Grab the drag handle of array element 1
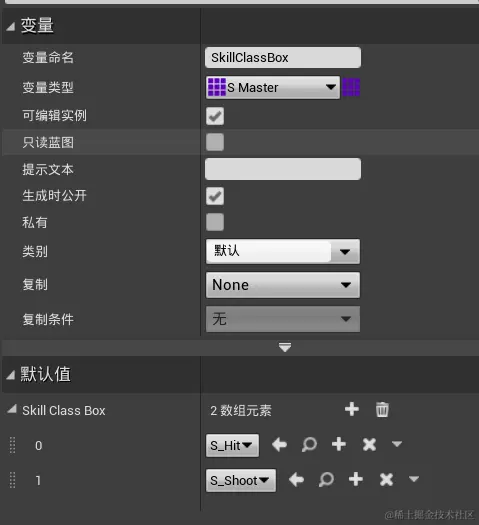 [x=13, y=480]
